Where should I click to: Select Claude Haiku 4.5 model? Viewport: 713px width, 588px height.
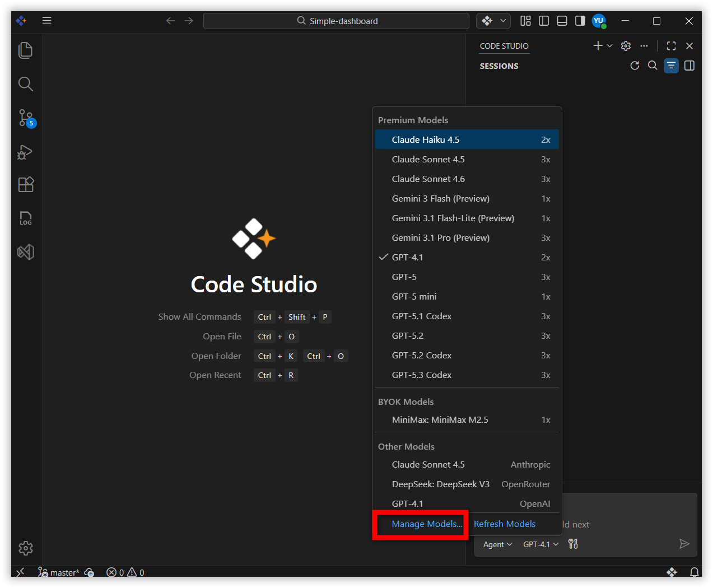point(467,139)
